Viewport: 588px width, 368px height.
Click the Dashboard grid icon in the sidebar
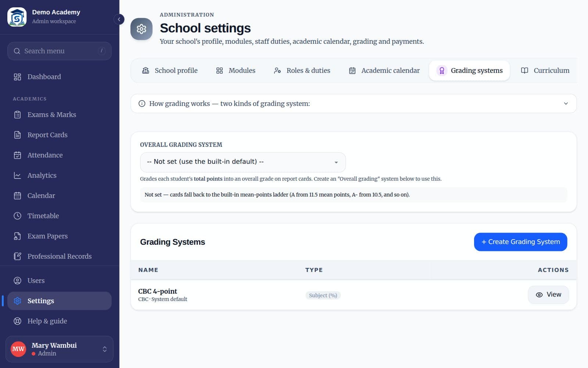click(x=17, y=77)
